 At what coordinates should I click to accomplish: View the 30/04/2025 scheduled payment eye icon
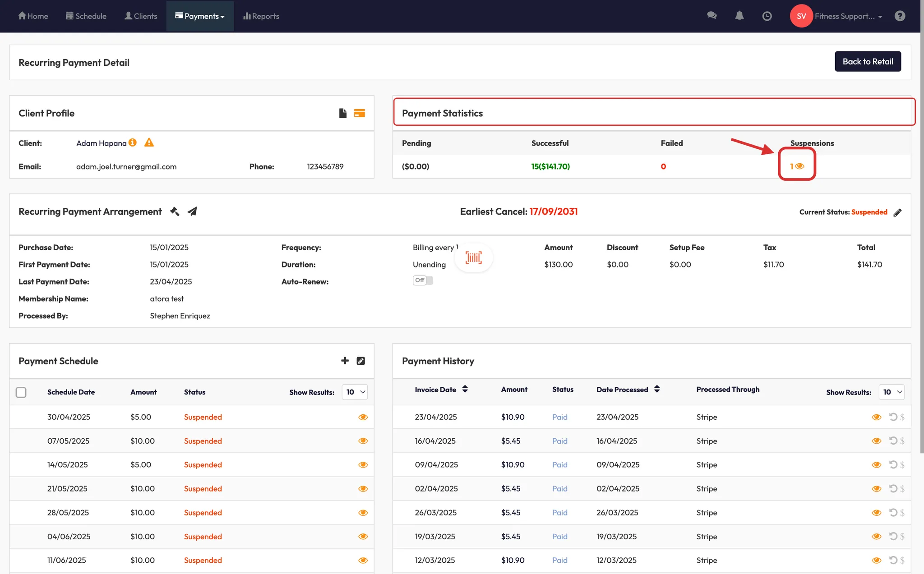click(x=363, y=417)
